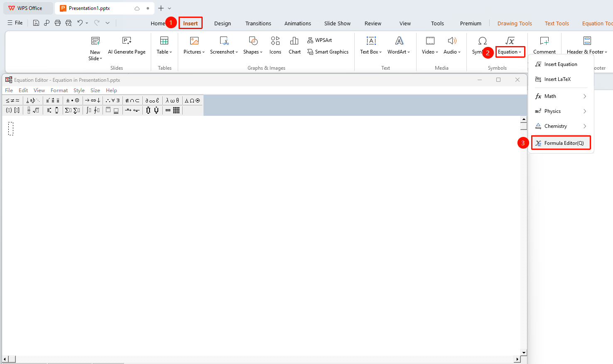
Task: Open set theory symbols palette (∉∩⊂)
Action: coord(132,100)
